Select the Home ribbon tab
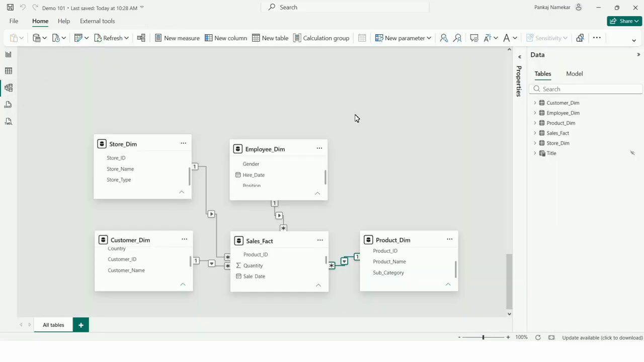Screen dimensions: 644x362 point(40,21)
